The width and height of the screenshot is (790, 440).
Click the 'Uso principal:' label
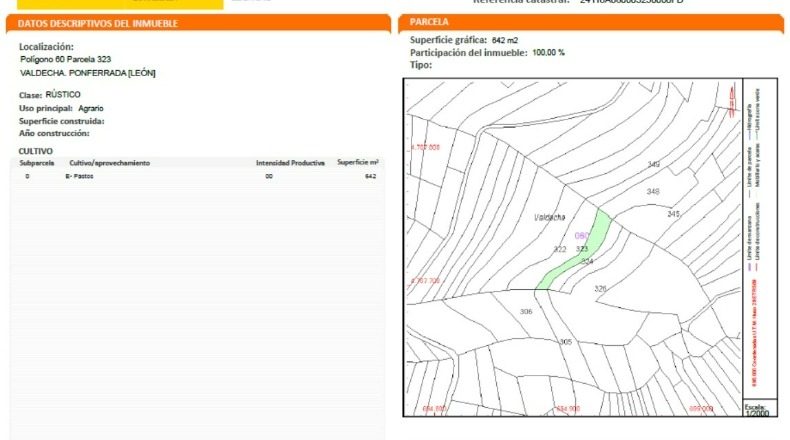coord(46,108)
